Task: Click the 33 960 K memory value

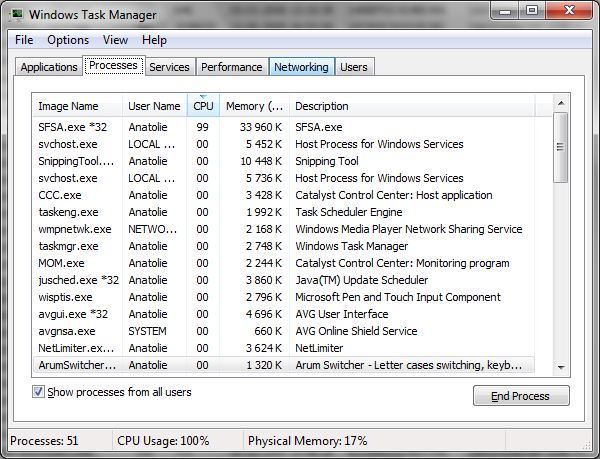Action: tap(261, 127)
